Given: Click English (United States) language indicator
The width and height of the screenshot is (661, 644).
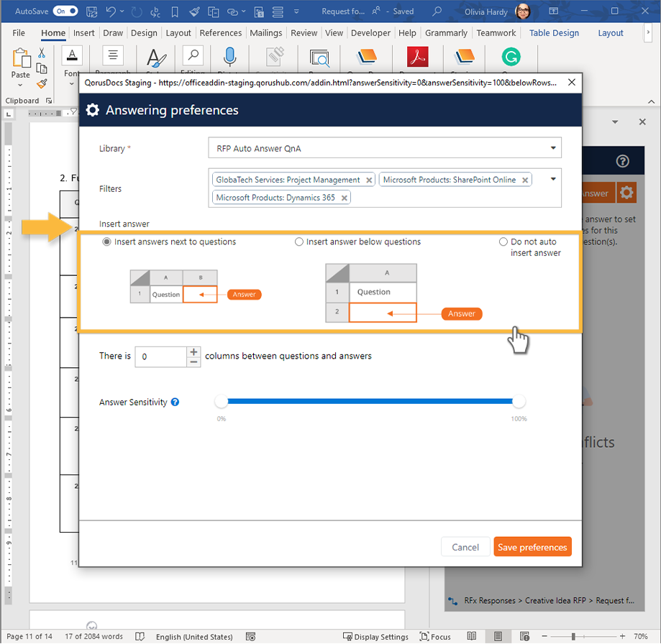Looking at the screenshot, I should point(194,637).
